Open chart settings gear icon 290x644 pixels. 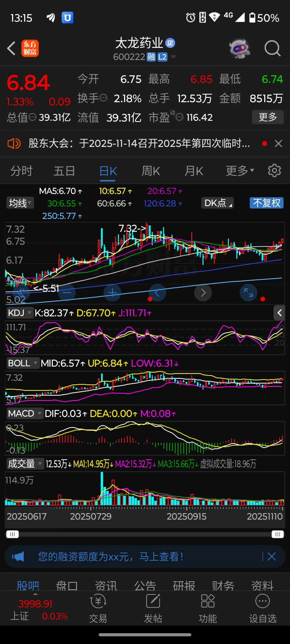pyautogui.click(x=274, y=171)
